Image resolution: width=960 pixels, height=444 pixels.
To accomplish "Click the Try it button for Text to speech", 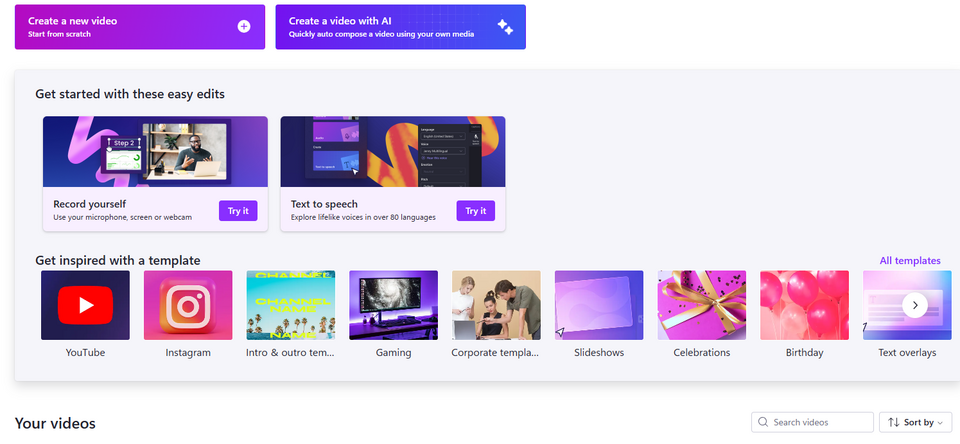I will coord(476,211).
